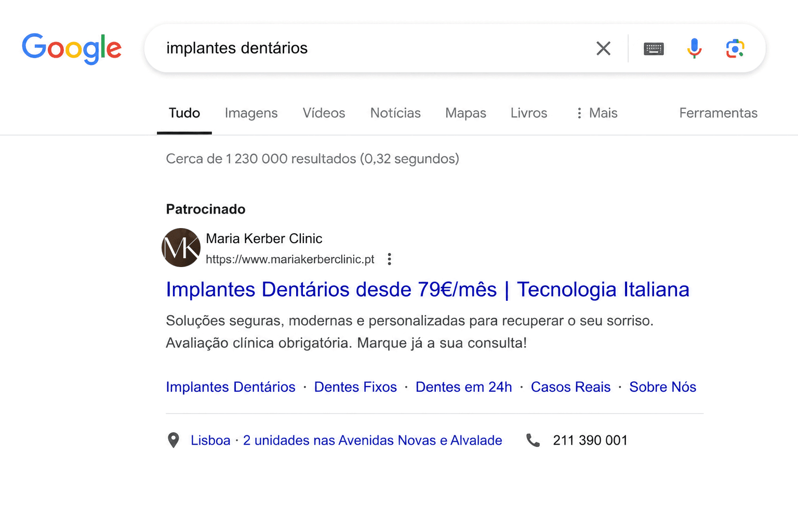Click the Dentes Fixos sitelink
The width and height of the screenshot is (798, 532).
coord(355,387)
